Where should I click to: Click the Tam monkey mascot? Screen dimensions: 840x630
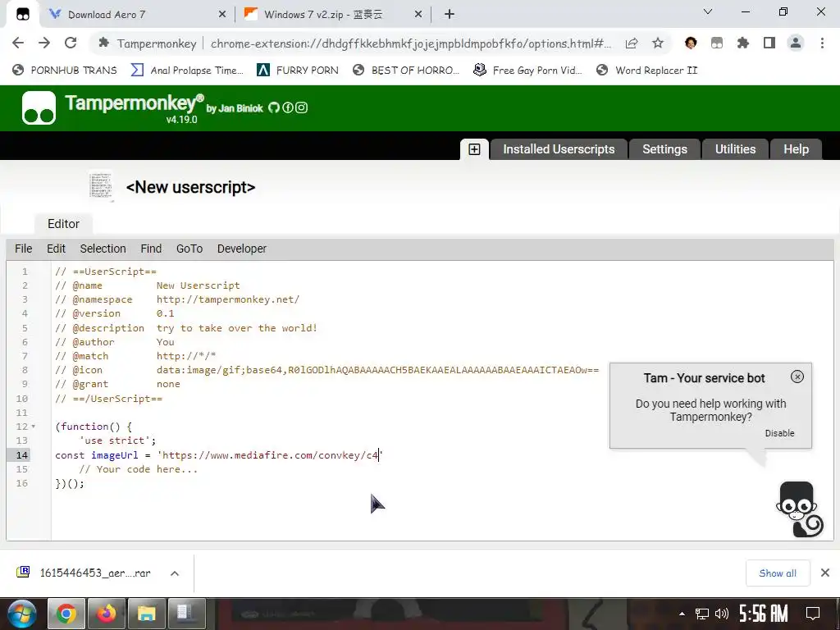[x=799, y=509]
